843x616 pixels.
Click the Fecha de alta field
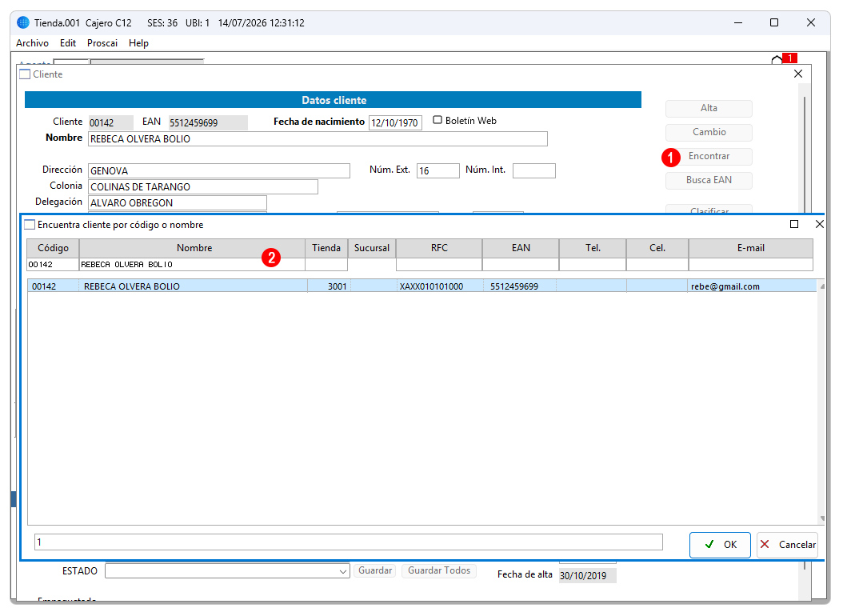pyautogui.click(x=587, y=576)
